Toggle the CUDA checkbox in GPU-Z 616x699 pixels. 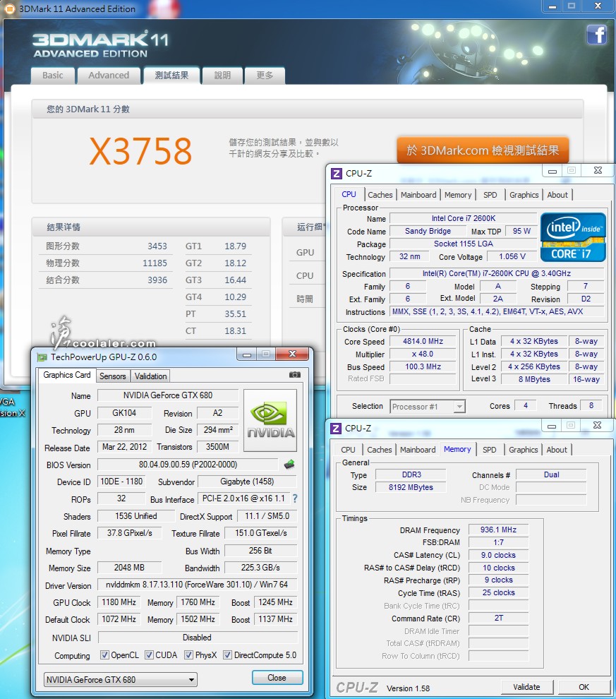[149, 655]
